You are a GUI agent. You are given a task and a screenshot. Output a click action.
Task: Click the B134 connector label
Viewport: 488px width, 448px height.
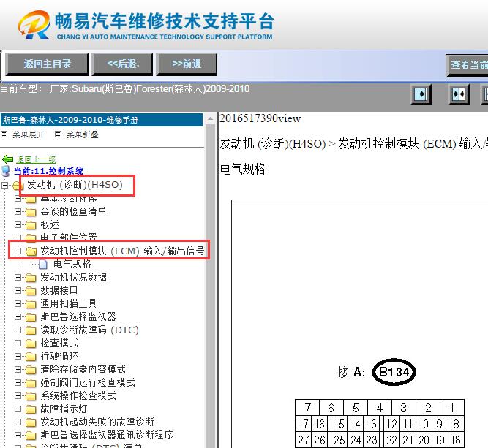point(394,372)
